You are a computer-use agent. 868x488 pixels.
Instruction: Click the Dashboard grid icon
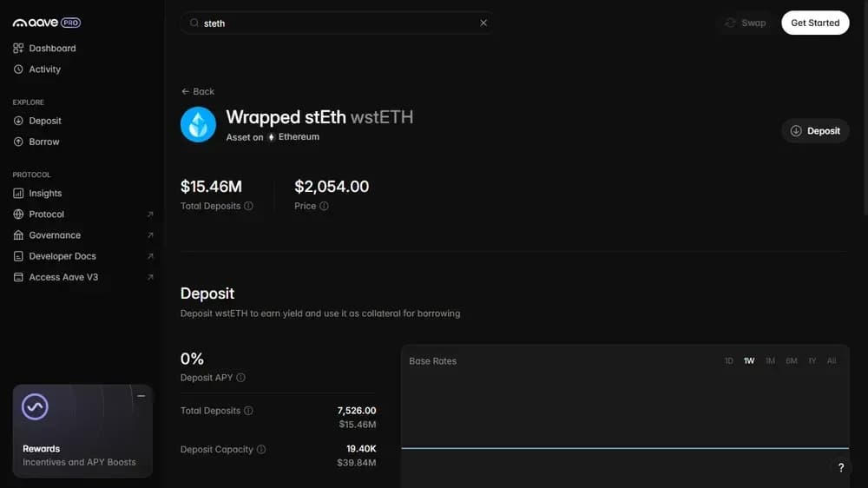(18, 48)
